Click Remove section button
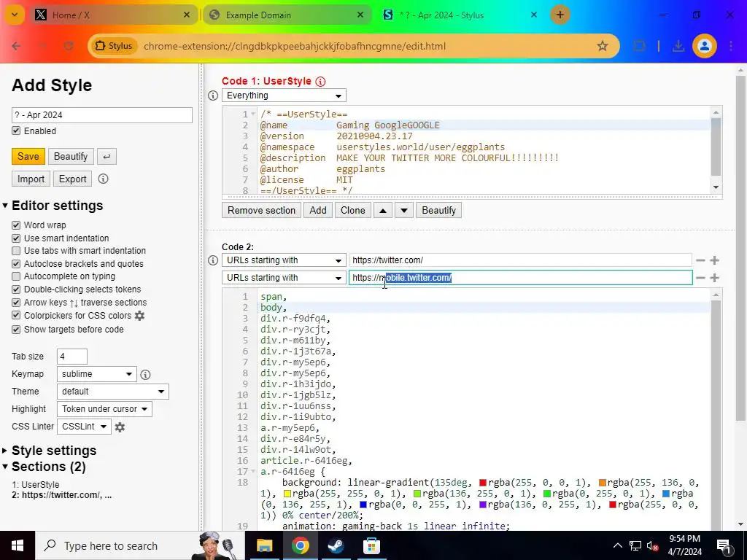Screen dimensions: 747x560 pos(262,211)
